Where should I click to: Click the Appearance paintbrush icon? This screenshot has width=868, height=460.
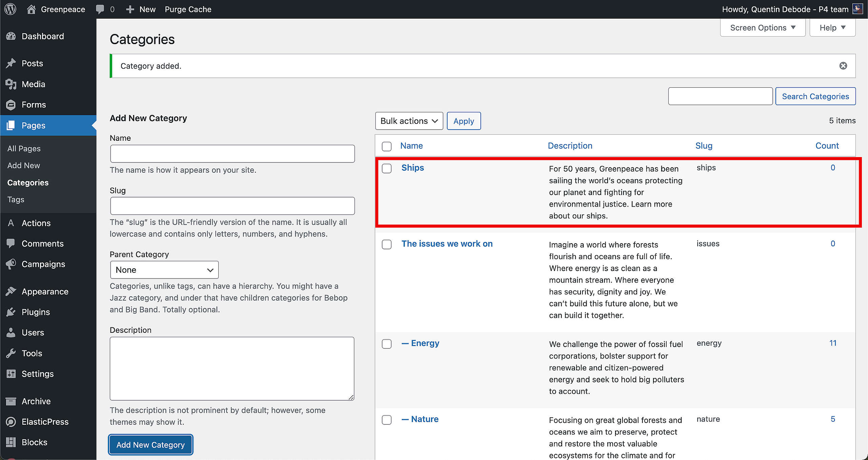click(11, 291)
